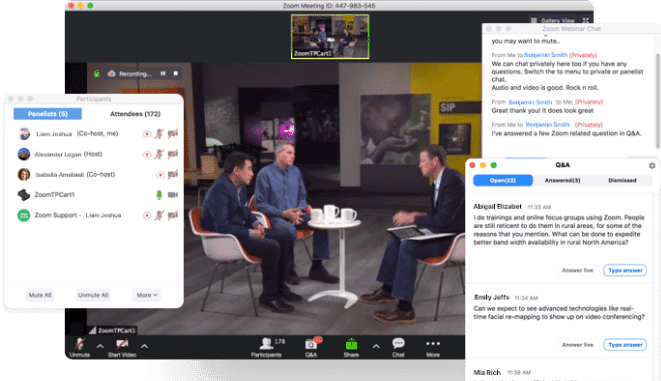Click the 'Mia Rich' name in Q&A

[487, 373]
